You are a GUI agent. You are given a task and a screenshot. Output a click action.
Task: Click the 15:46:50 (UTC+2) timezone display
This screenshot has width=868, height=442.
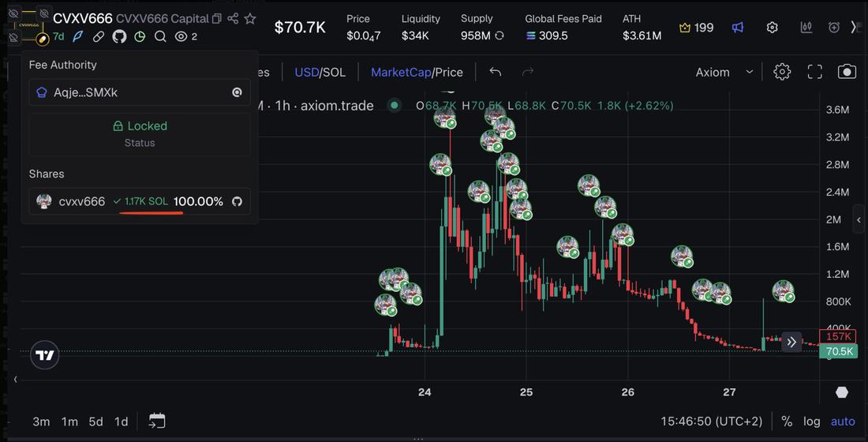click(x=711, y=421)
